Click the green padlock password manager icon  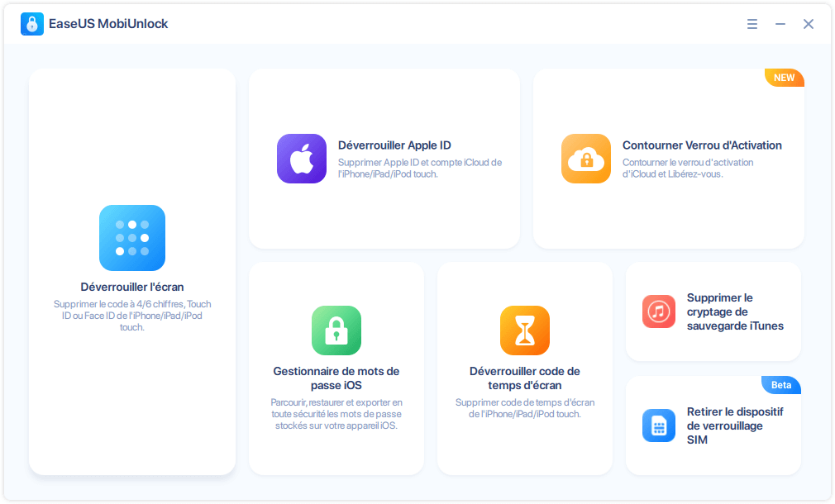336,330
